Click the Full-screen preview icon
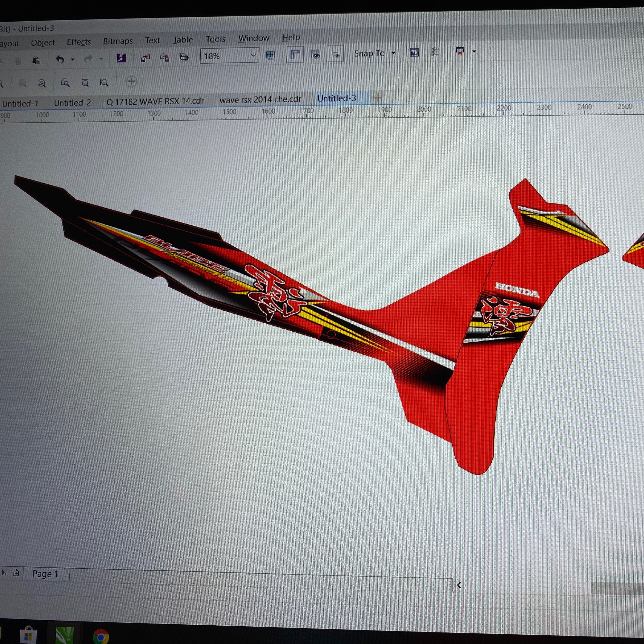This screenshot has height=644, width=644. click(x=270, y=55)
